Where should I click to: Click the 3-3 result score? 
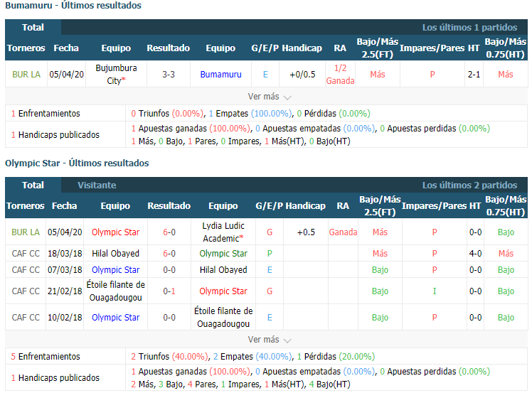click(x=169, y=74)
